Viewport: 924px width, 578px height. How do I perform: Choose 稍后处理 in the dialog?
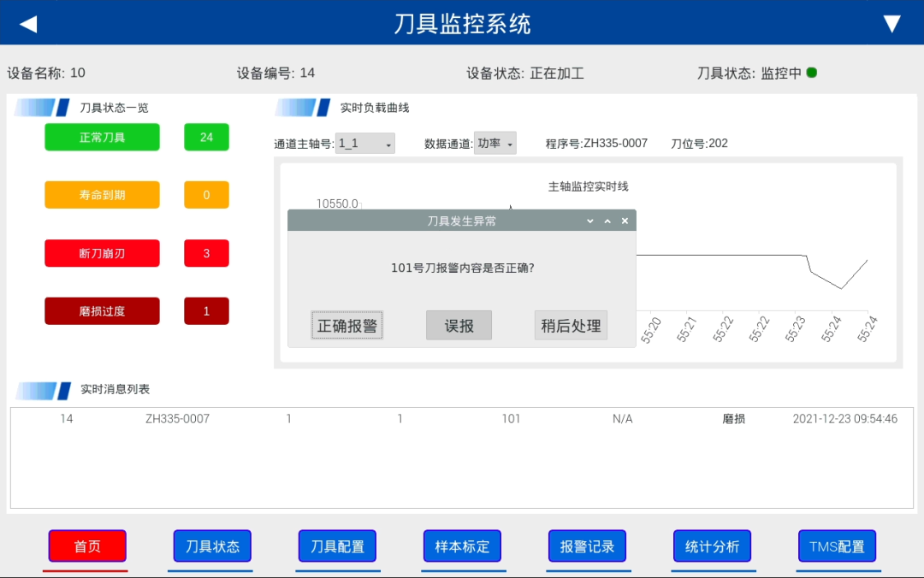point(571,326)
